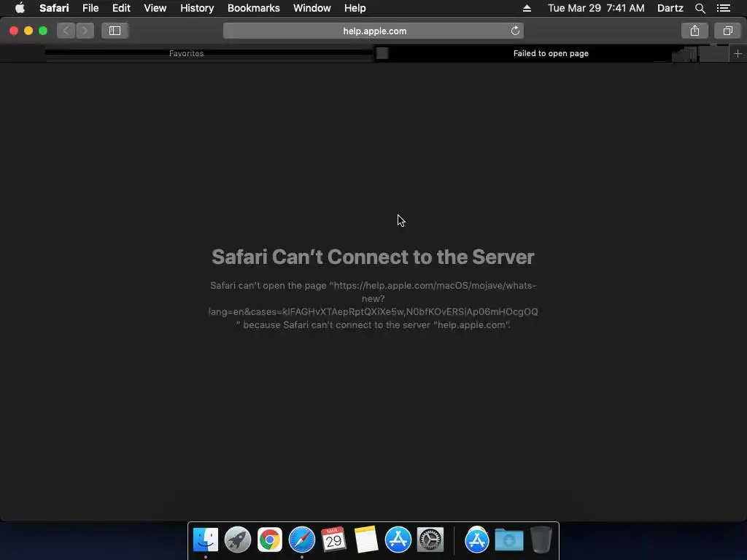Click the eject icon in menu bar
Viewport: 747px width, 560px height.
[527, 8]
